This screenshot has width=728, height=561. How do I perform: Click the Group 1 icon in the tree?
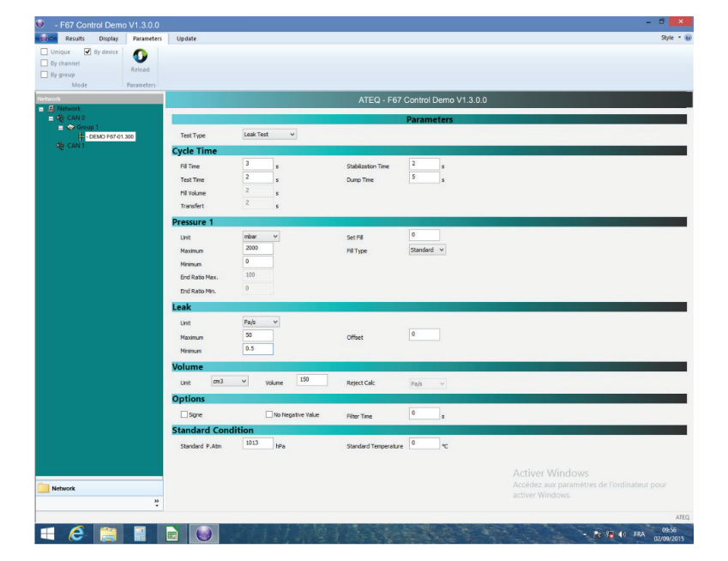tap(70, 127)
